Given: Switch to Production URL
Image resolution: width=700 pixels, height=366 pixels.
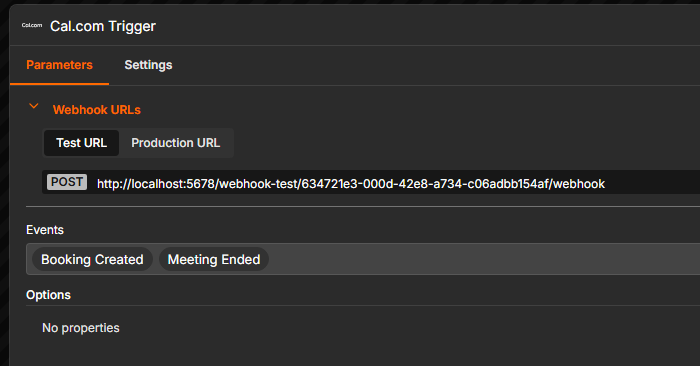Looking at the screenshot, I should point(175,143).
